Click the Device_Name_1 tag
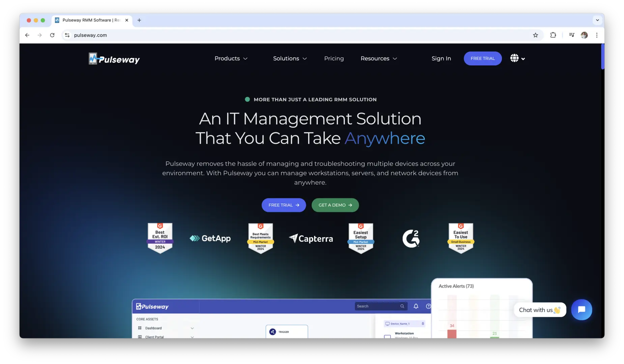Screen dimensions: 624x364 (x=404, y=324)
